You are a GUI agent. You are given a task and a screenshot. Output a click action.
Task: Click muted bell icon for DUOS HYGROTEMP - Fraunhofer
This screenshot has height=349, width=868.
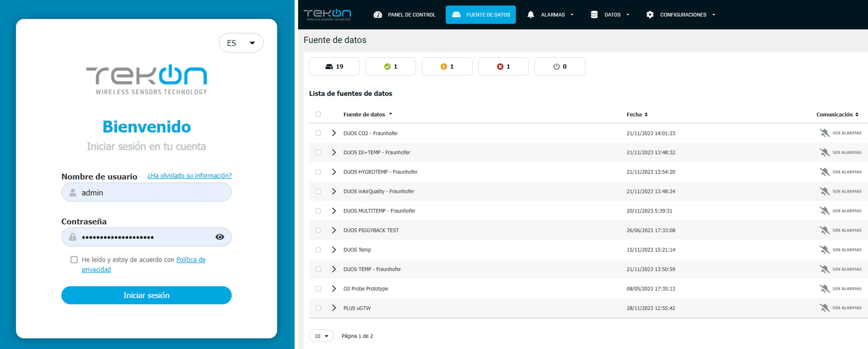pyautogui.click(x=824, y=172)
